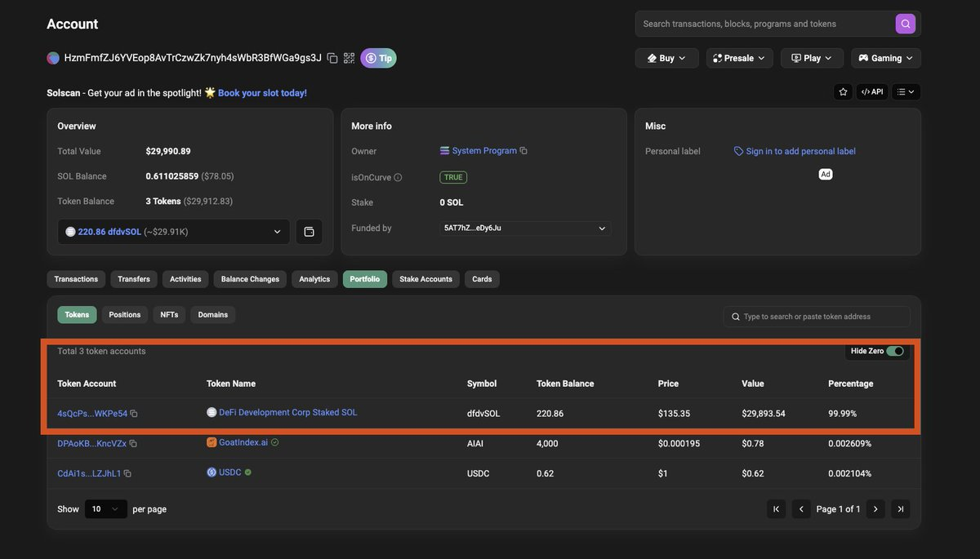Click Sign in to add personal label

click(x=800, y=151)
